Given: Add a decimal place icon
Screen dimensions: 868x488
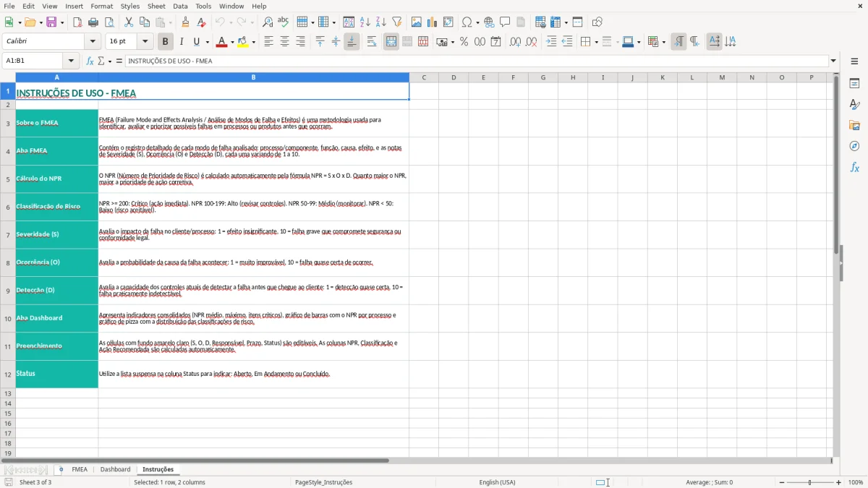Looking at the screenshot, I should coord(515,42).
